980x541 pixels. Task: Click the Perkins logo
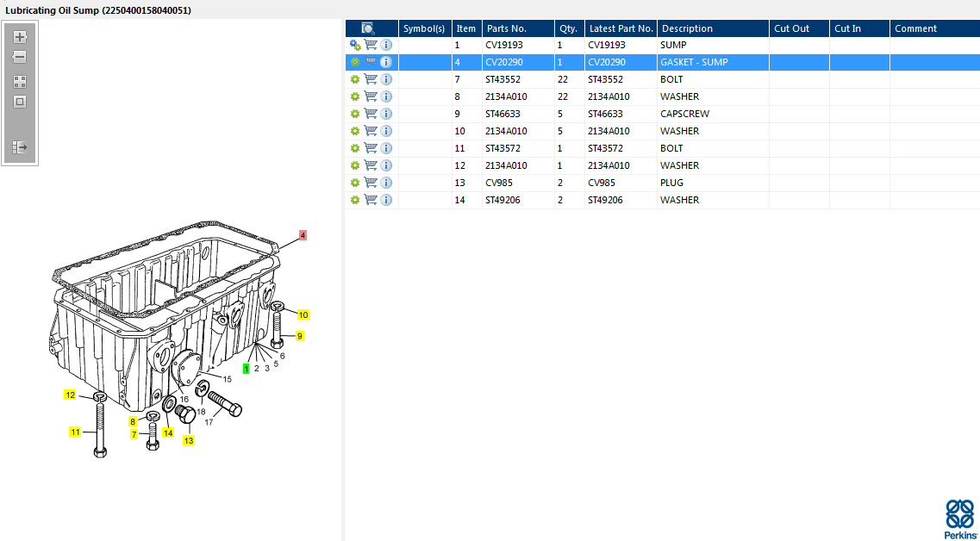point(959,519)
